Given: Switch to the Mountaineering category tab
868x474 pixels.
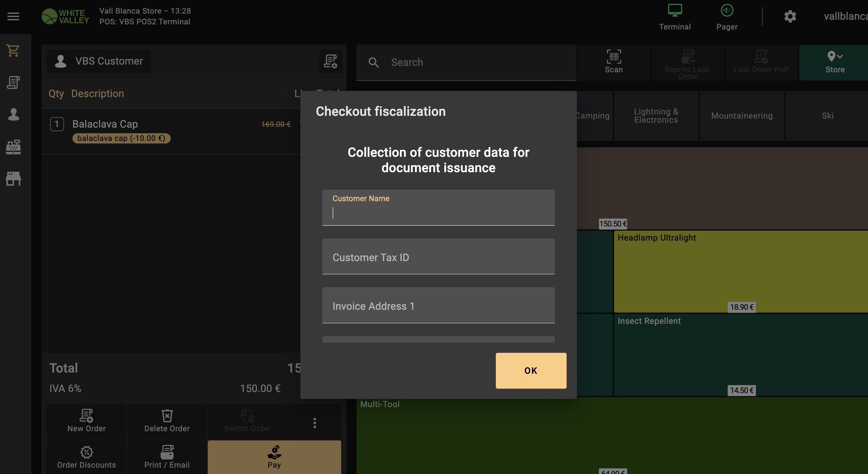Looking at the screenshot, I should pyautogui.click(x=742, y=116).
